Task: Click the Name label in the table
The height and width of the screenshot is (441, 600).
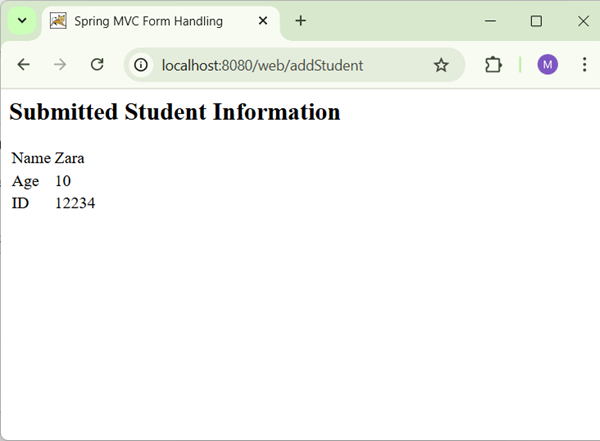Action: coord(31,158)
